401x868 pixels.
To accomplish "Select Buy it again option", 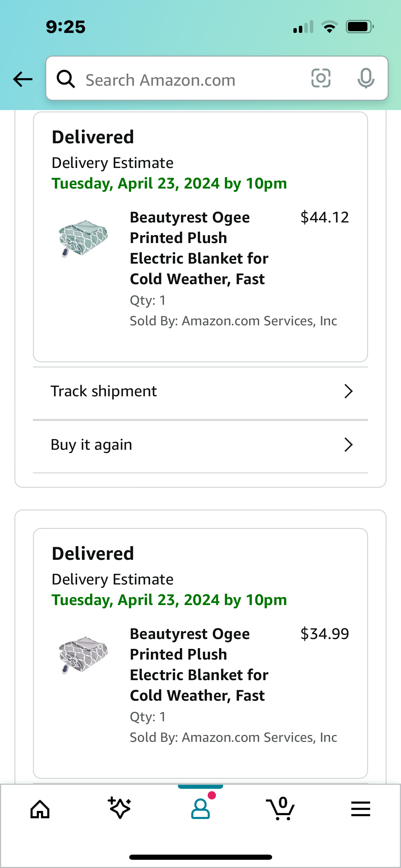I will 200,445.
